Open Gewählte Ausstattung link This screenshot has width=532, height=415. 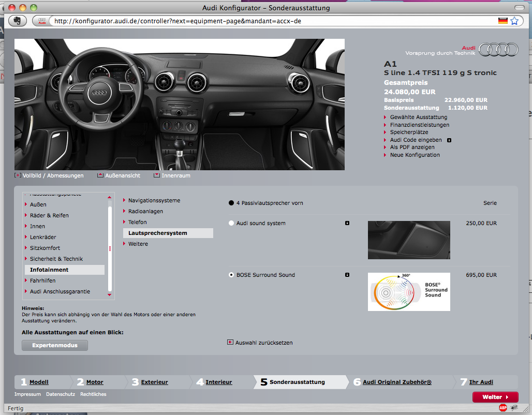418,117
